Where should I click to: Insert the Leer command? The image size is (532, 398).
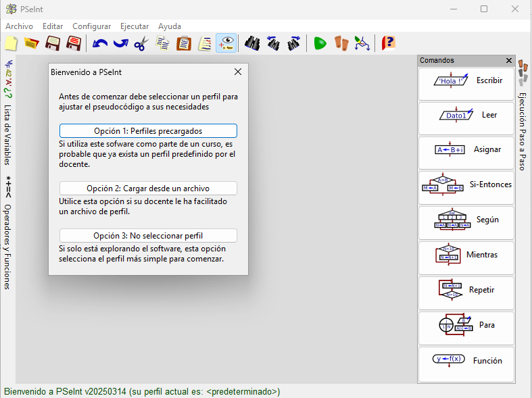pyautogui.click(x=466, y=119)
